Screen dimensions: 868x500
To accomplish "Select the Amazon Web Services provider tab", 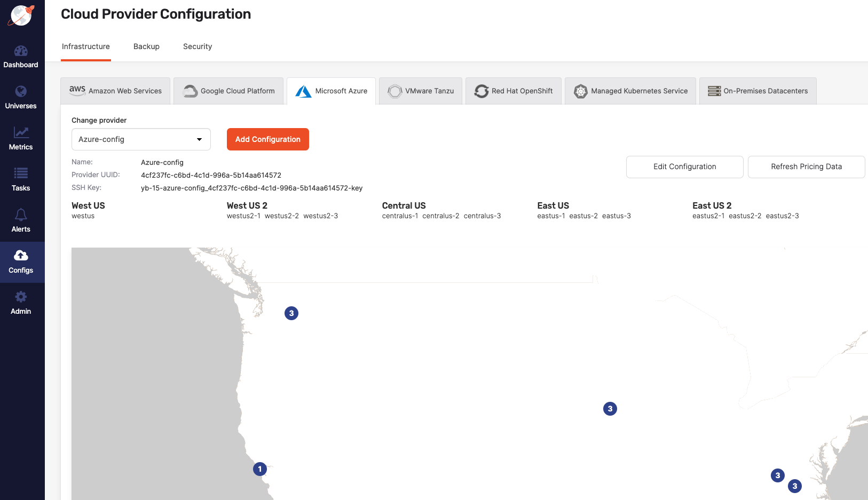I will point(115,91).
